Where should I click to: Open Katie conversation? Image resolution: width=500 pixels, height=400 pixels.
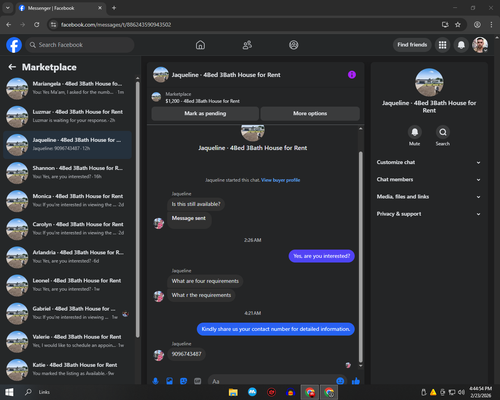click(x=67, y=370)
